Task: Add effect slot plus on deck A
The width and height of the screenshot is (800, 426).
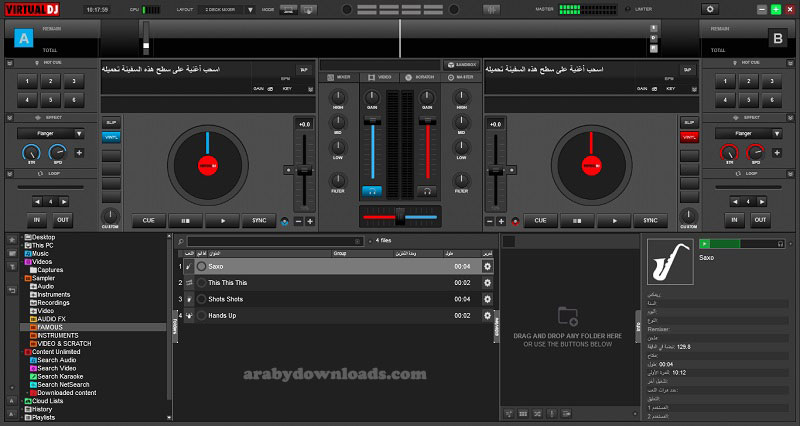Action: 79,153
